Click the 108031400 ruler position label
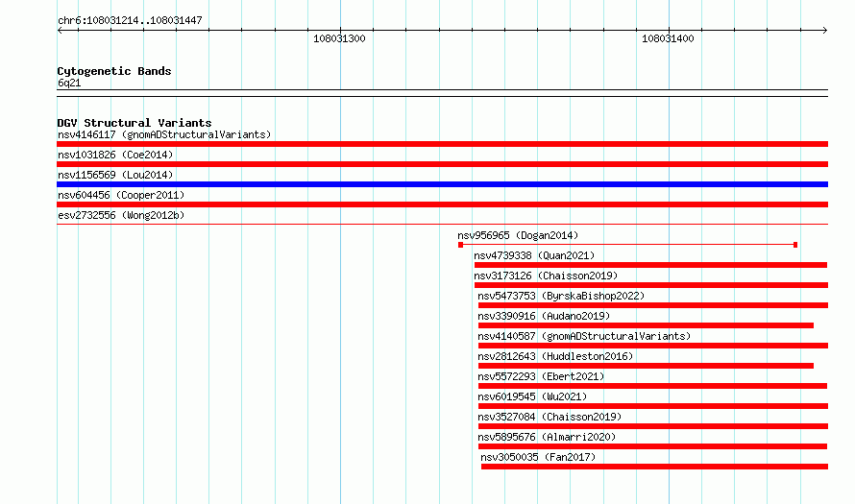This screenshot has width=855, height=504. tap(668, 38)
